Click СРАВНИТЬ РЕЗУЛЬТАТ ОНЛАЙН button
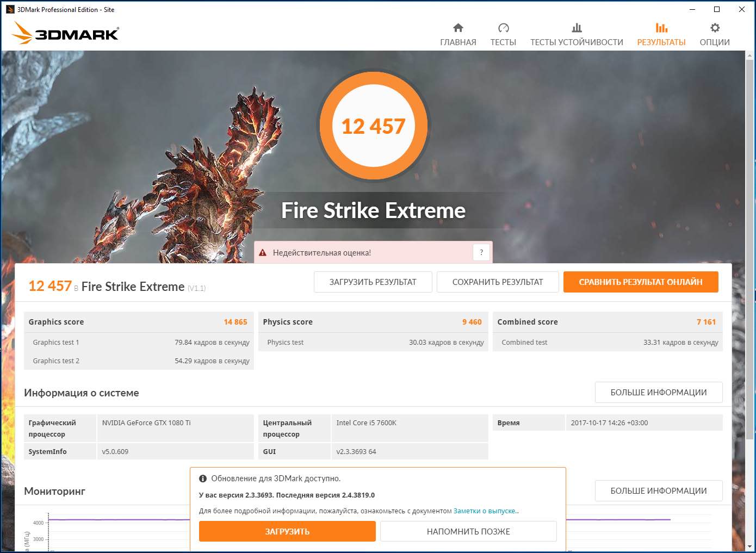The height and width of the screenshot is (553, 756). pos(641,282)
